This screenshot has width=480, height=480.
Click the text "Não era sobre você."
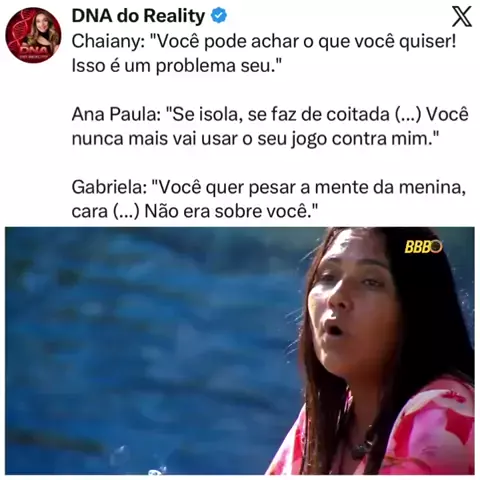pos(231,211)
